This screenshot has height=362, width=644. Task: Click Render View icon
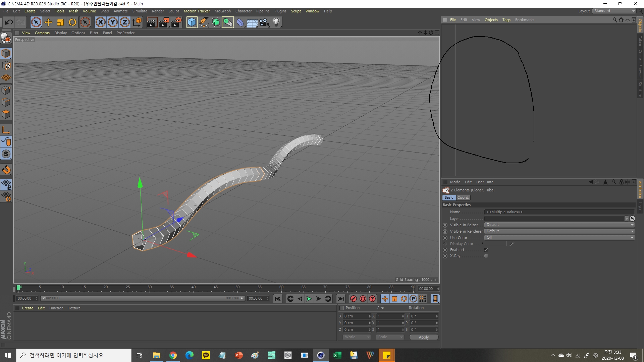[152, 22]
